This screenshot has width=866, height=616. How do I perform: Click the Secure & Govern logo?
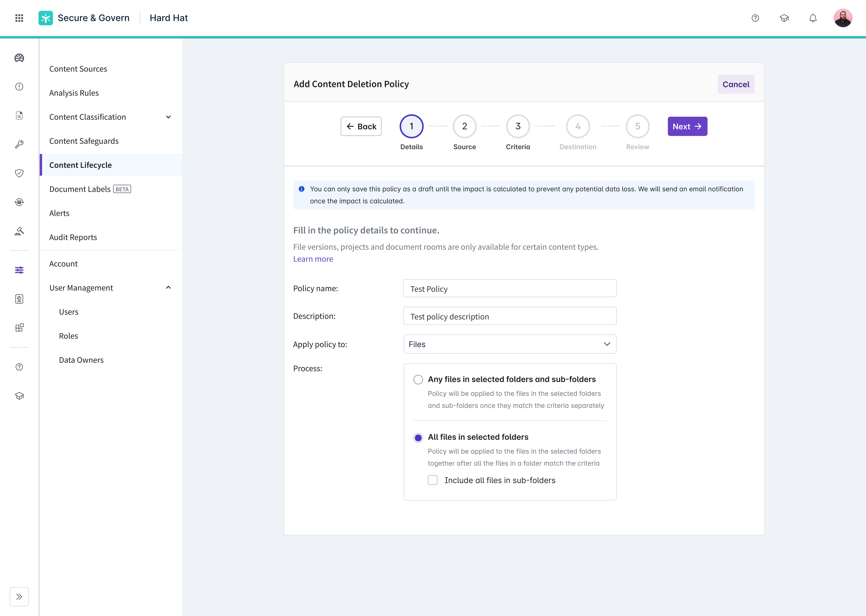46,18
